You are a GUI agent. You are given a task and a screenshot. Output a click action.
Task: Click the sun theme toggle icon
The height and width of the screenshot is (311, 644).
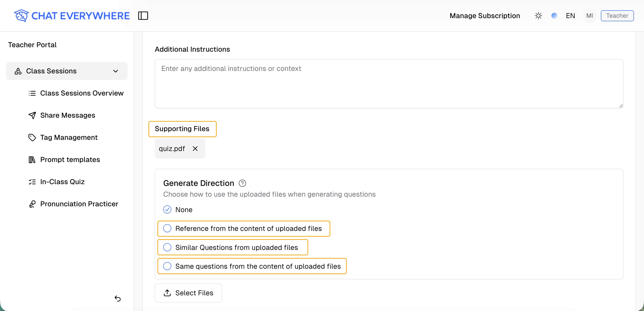pos(538,16)
